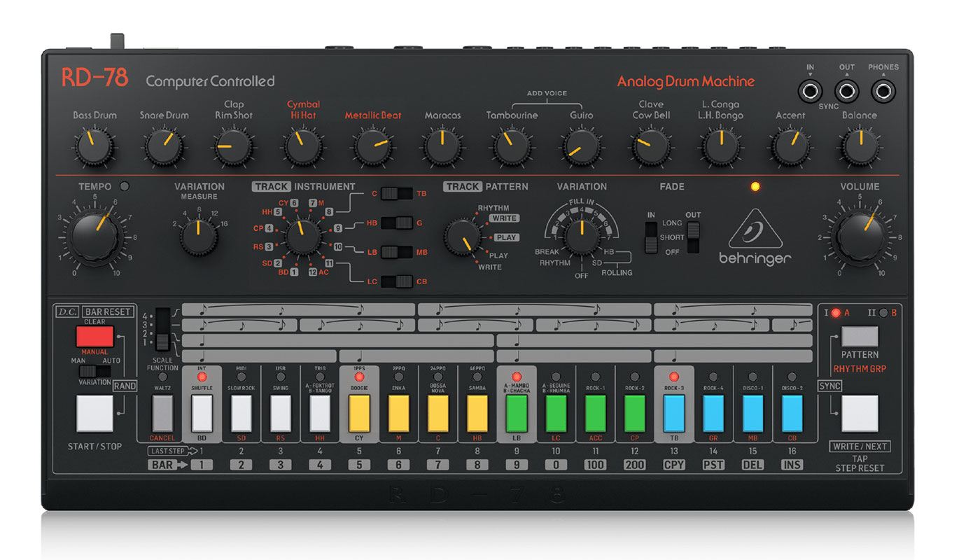
Task: Click the Sync OUT jack
Action: pos(847,91)
